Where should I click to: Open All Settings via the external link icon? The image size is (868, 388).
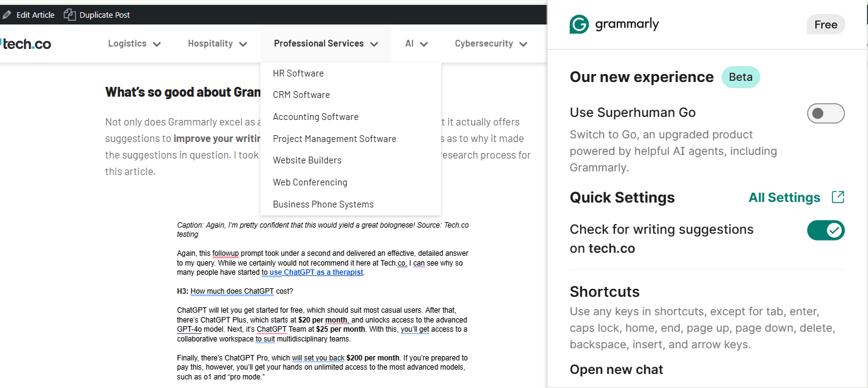[x=839, y=197]
